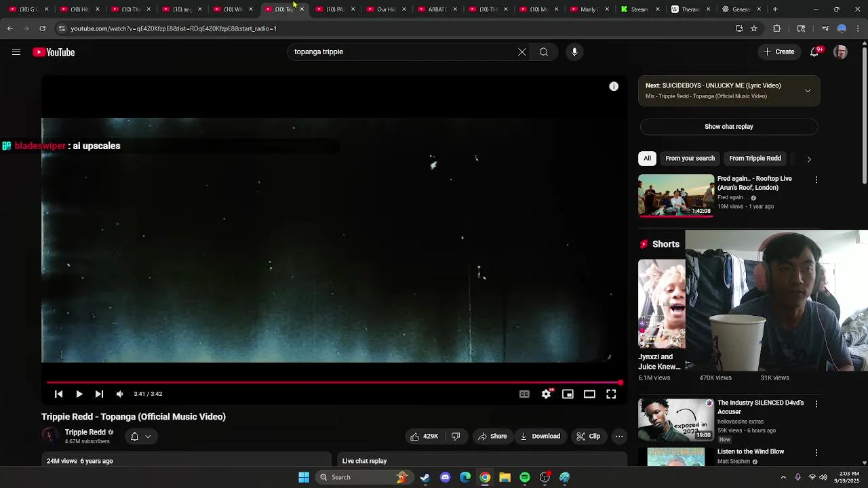Image resolution: width=868 pixels, height=488 pixels.
Task: Switch to the Stream tab
Action: coord(639,9)
